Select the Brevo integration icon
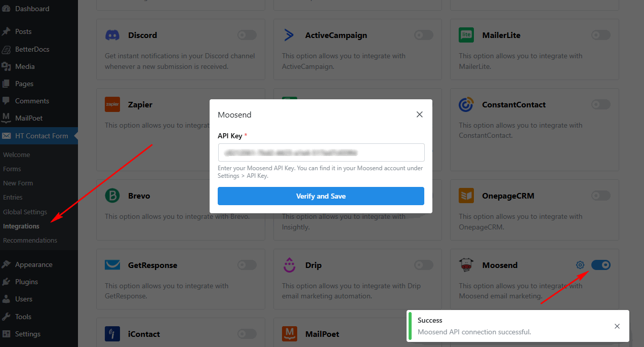The width and height of the screenshot is (644, 347). coord(112,196)
